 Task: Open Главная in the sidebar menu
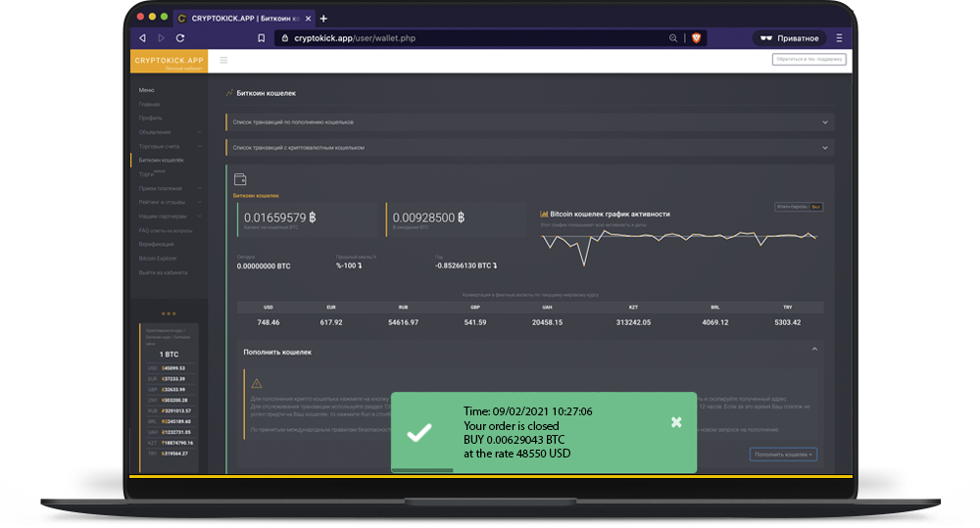(x=149, y=105)
